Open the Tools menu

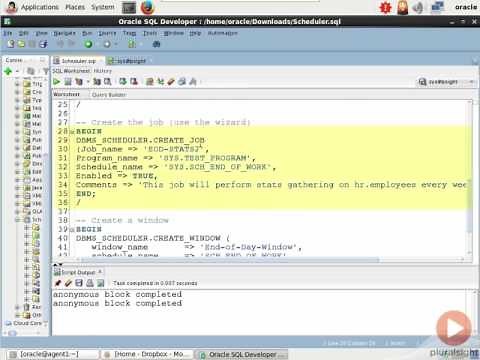coord(150,33)
